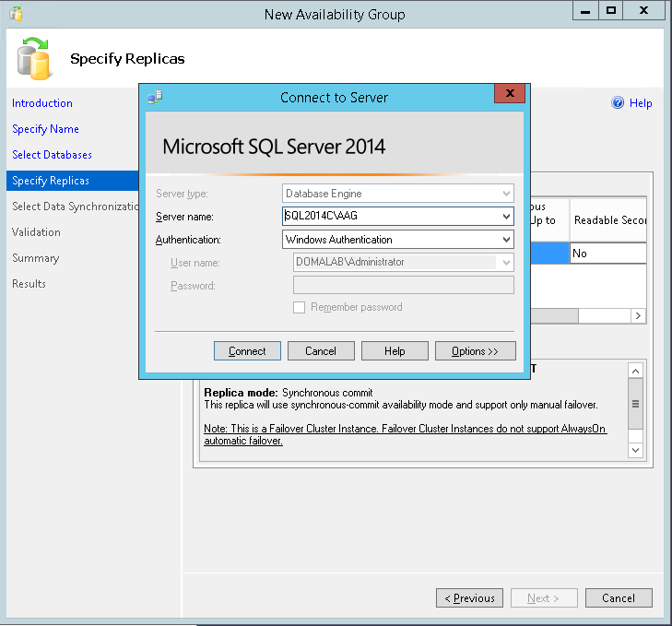Toggle the Remember password checkbox
Image resolution: width=672 pixels, height=626 pixels.
(x=300, y=307)
